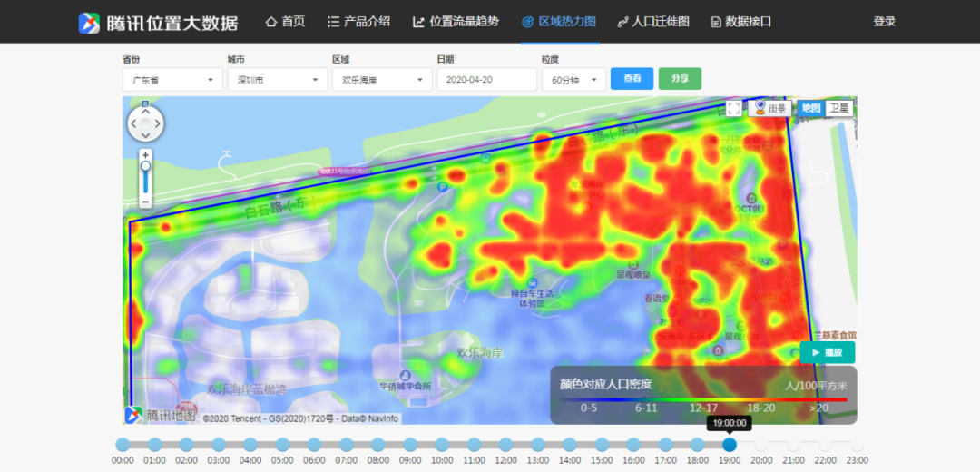Select the 22:00 timeline point
The width and height of the screenshot is (980, 472).
click(825, 445)
